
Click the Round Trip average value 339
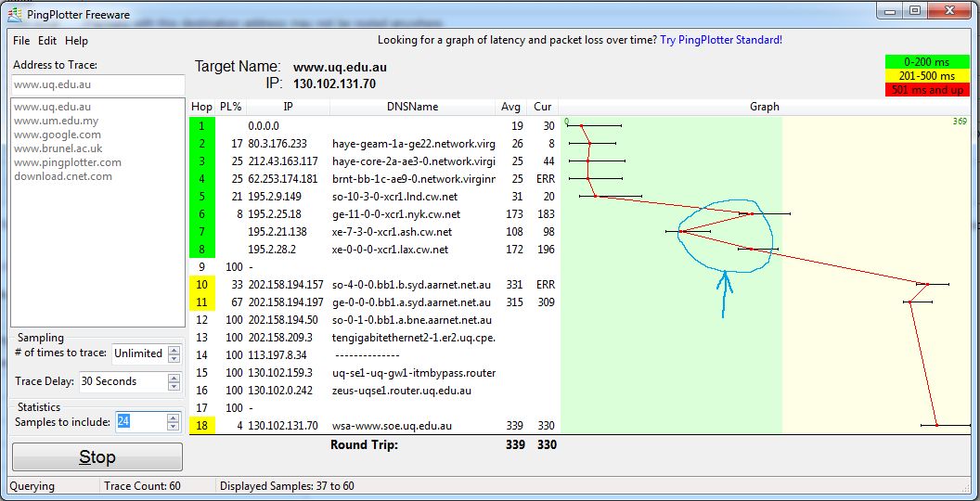[x=514, y=444]
